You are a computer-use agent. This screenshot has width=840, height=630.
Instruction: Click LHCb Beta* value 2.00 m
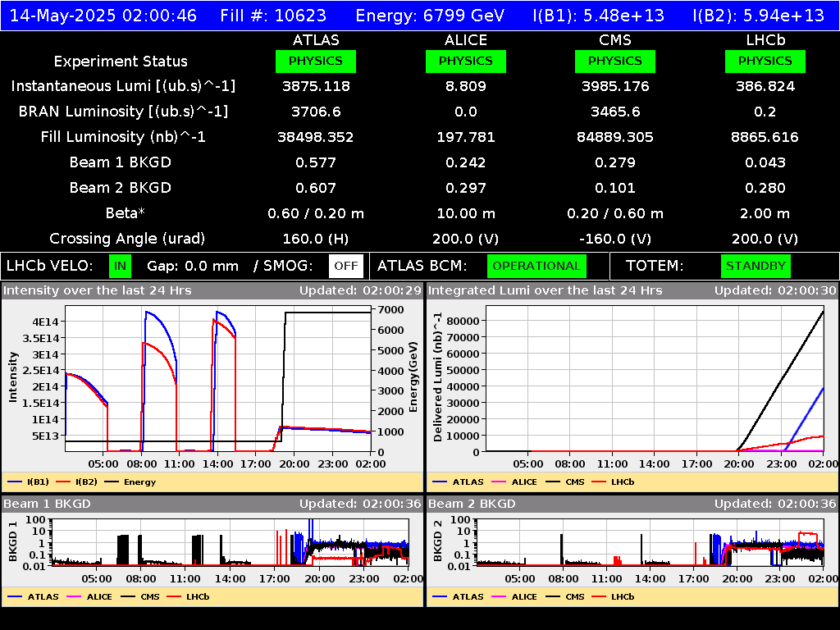(765, 214)
